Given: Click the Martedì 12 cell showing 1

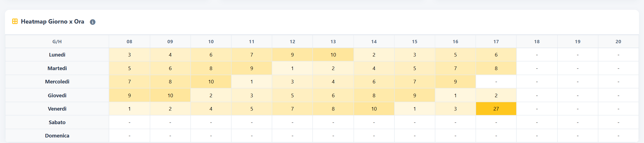Looking at the screenshot, I should (292, 68).
